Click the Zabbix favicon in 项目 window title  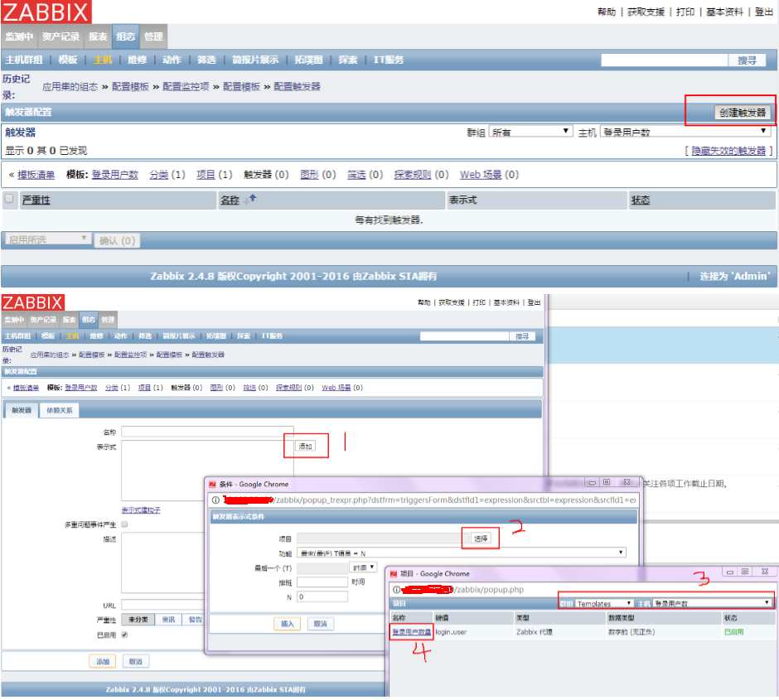394,573
